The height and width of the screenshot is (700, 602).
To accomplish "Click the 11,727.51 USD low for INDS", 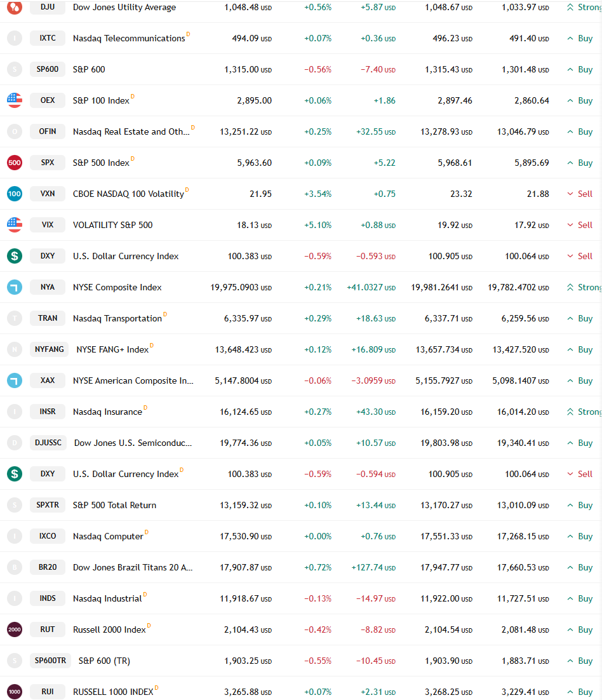I will coord(523,598).
